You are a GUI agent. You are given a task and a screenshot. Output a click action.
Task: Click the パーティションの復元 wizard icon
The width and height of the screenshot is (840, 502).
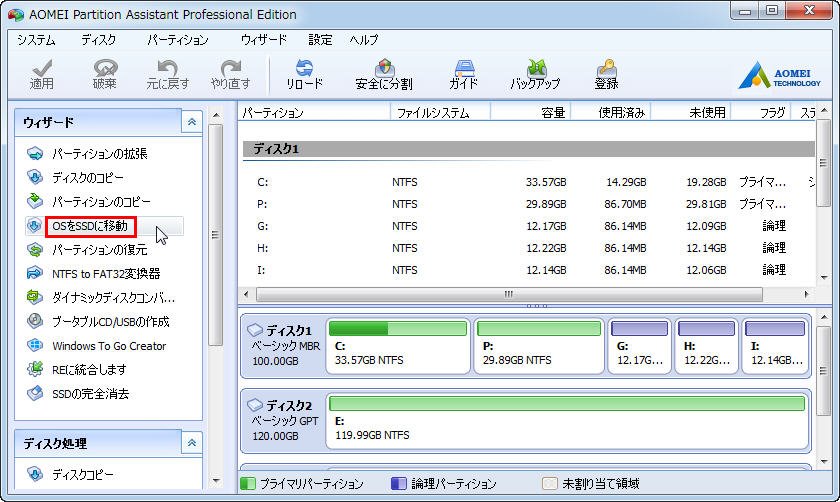pos(35,250)
